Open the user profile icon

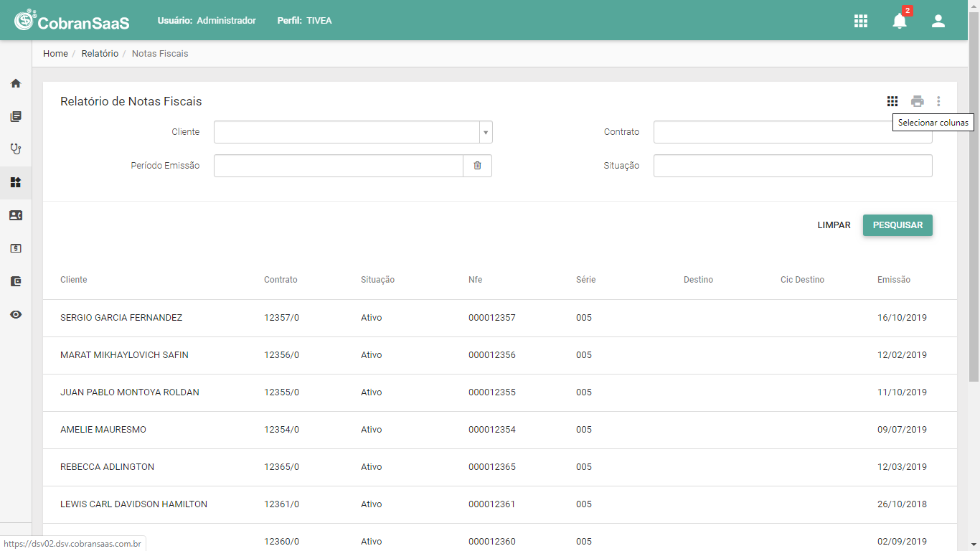938,21
